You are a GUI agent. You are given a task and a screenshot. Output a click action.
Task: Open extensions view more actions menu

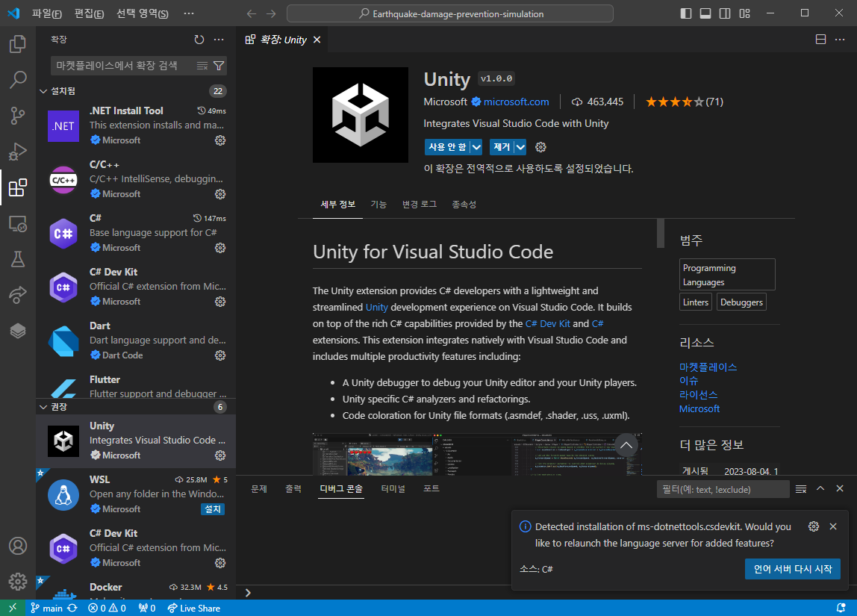219,40
